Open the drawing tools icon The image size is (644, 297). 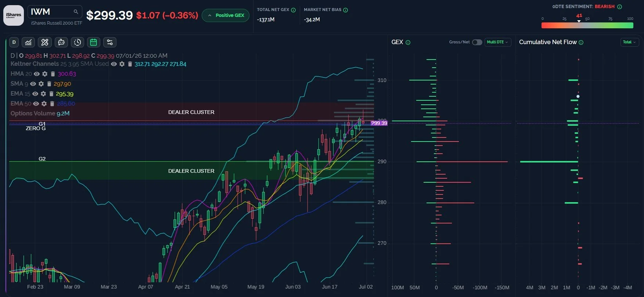[45, 42]
